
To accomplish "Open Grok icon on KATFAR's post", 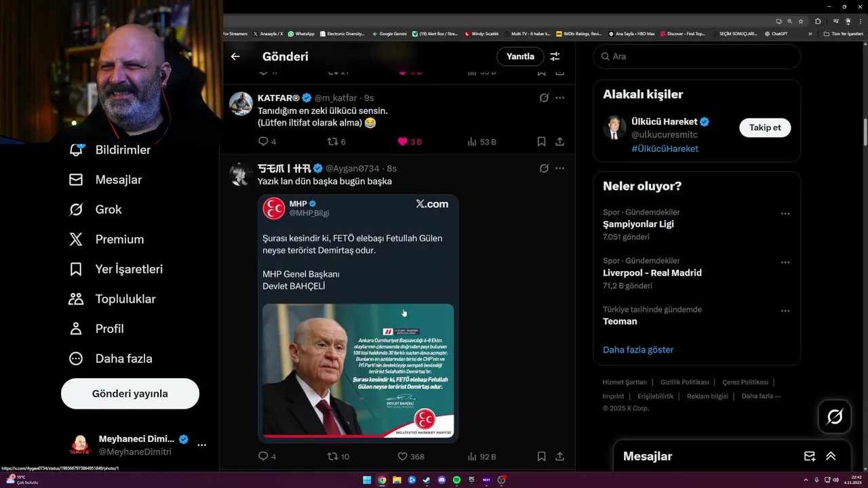I will click(x=544, y=98).
